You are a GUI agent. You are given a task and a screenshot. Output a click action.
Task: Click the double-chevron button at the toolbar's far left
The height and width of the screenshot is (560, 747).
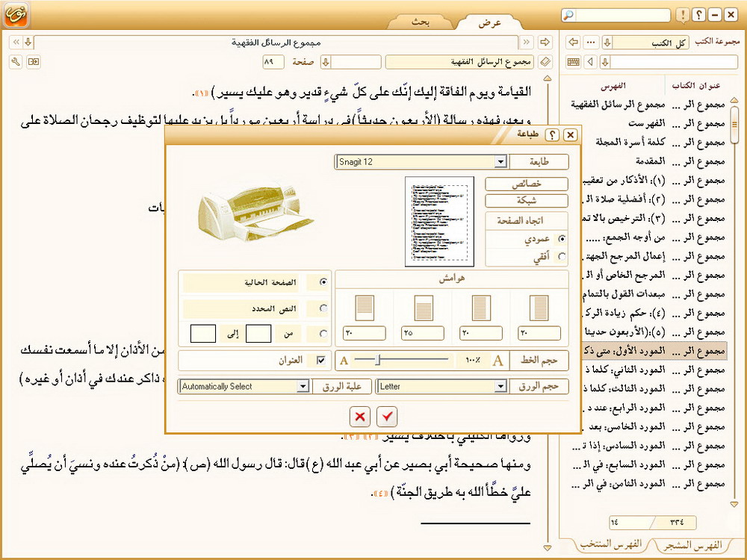point(16,43)
